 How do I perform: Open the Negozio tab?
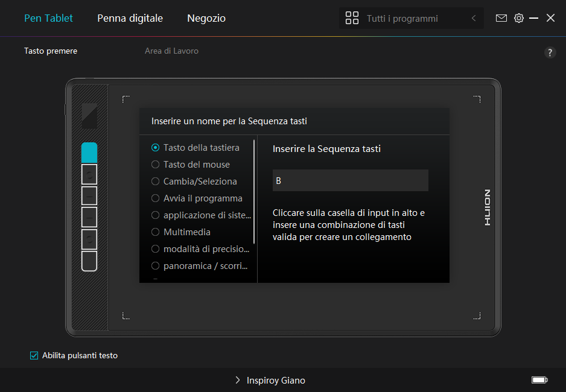[206, 18]
